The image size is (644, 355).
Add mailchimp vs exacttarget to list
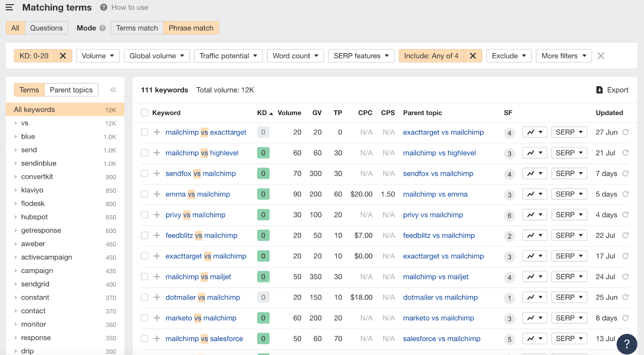[157, 132]
